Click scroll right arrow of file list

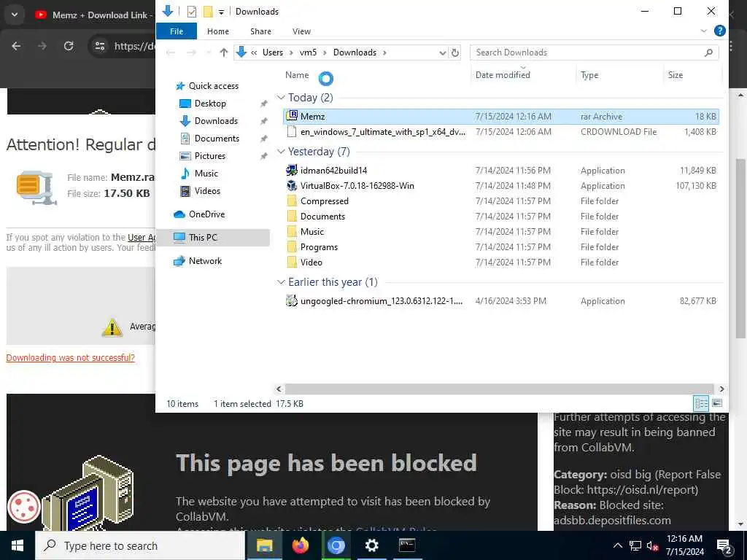coord(721,389)
